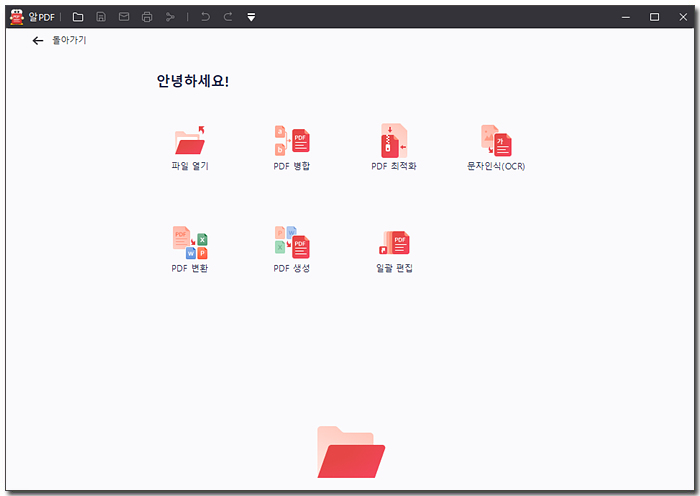Click the 돌아가기 text link
Image resolution: width=700 pixels, height=496 pixels.
(x=69, y=40)
